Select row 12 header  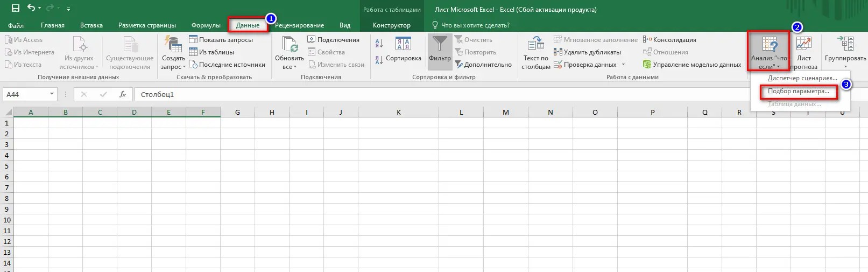tap(7, 241)
